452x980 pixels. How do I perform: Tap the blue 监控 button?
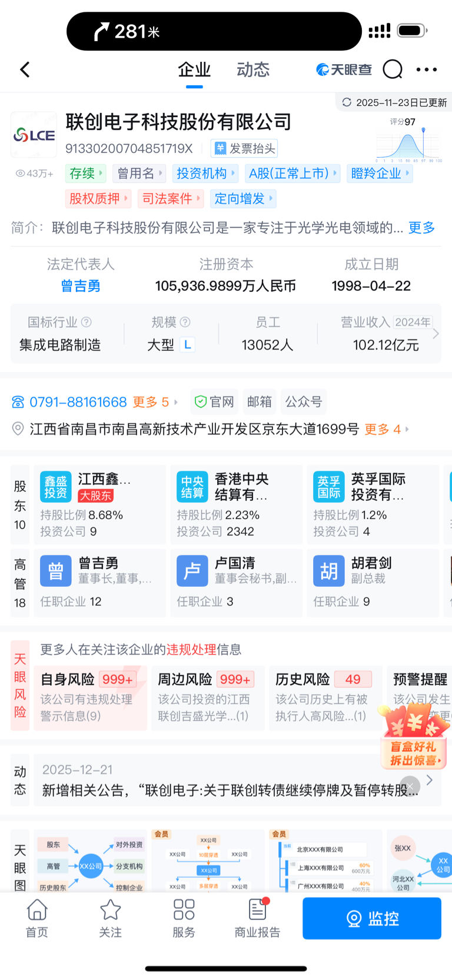[x=372, y=918]
